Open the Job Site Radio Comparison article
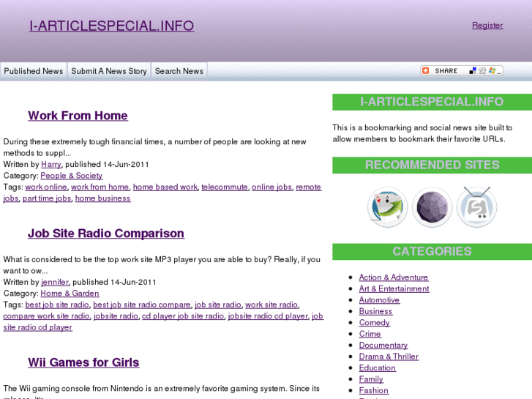This screenshot has width=532, height=399. 106,234
